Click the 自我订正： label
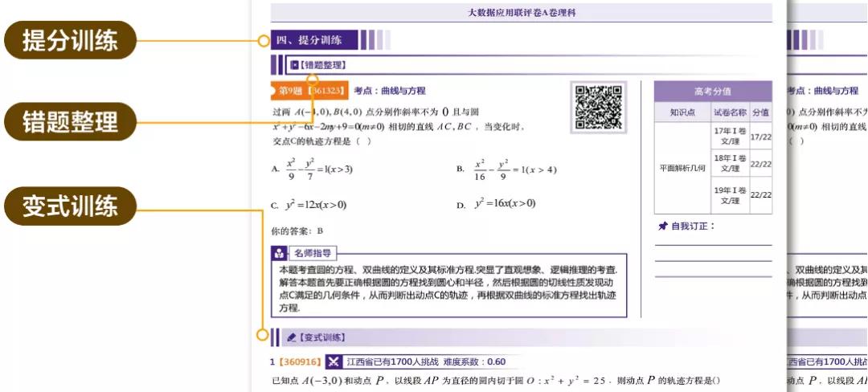 point(694,227)
